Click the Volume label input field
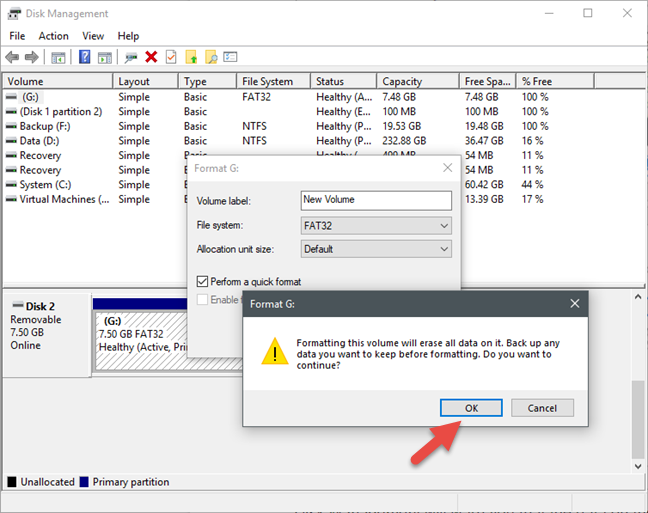 click(x=376, y=200)
